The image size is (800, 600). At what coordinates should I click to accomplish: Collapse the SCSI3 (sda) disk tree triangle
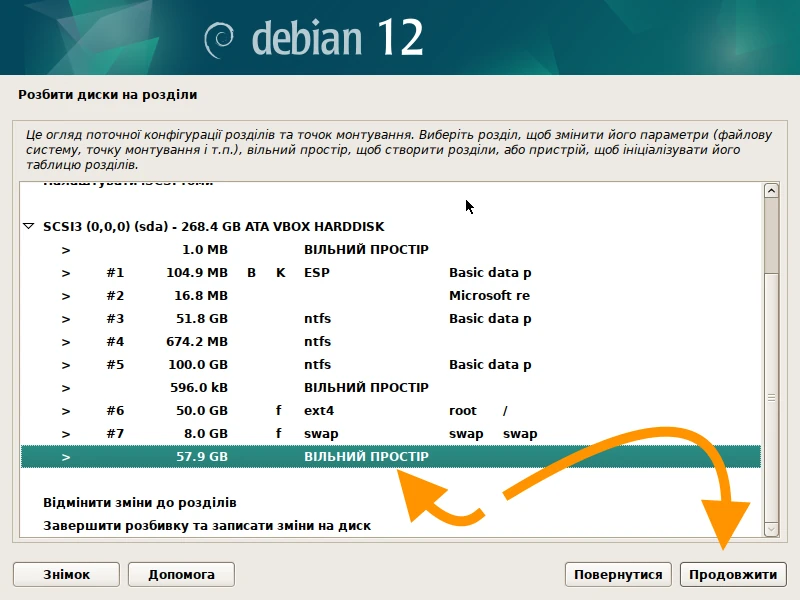29,226
